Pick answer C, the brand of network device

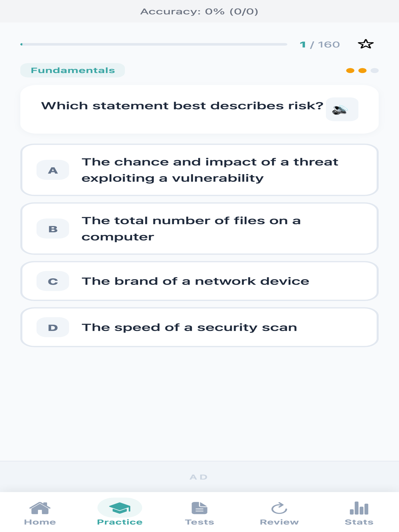pos(199,281)
